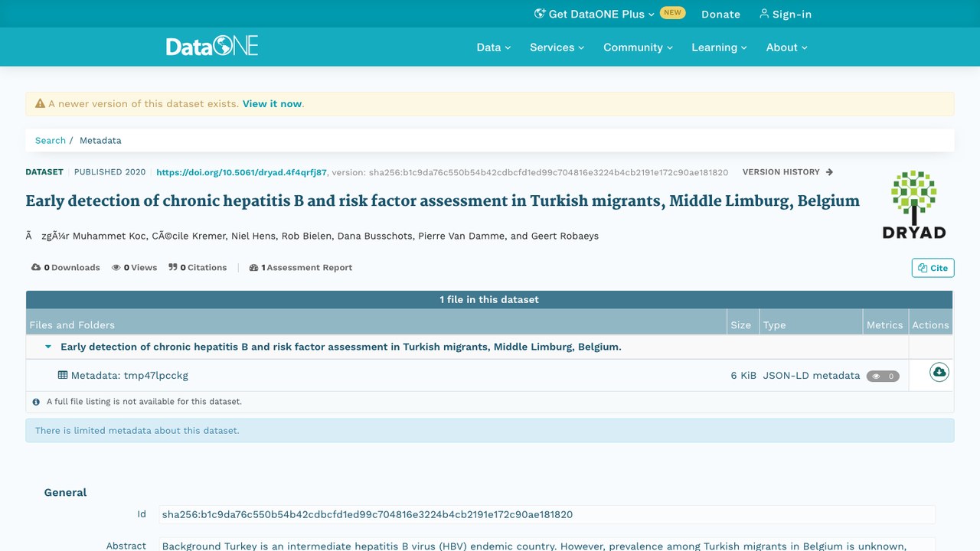
Task: Open the Learning dropdown menu
Action: pos(719,47)
